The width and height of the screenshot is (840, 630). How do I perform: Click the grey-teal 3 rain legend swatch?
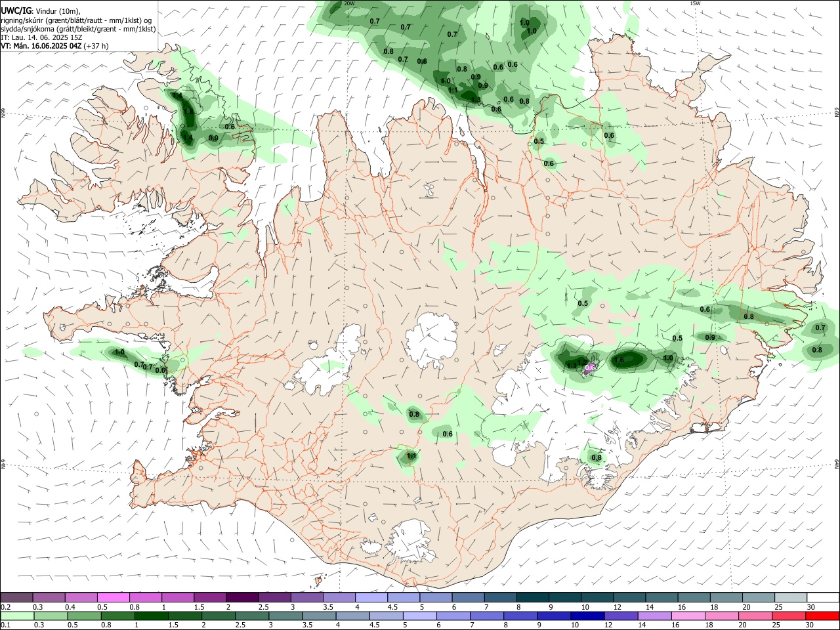tap(285, 616)
